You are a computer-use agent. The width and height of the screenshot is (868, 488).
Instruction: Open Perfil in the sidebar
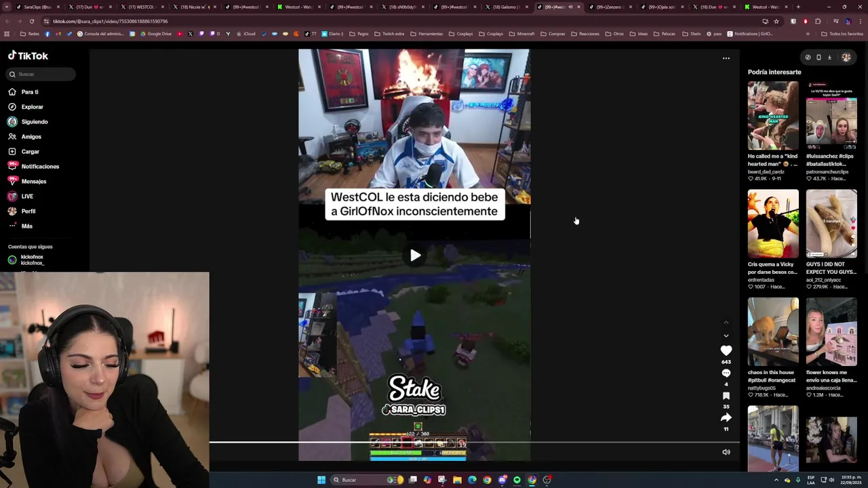[x=22, y=211]
